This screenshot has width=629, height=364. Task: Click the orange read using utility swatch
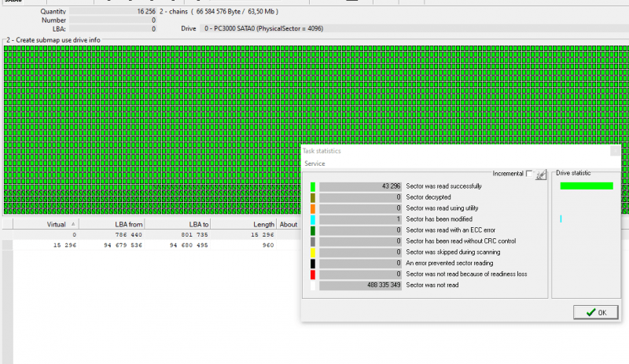(x=313, y=208)
